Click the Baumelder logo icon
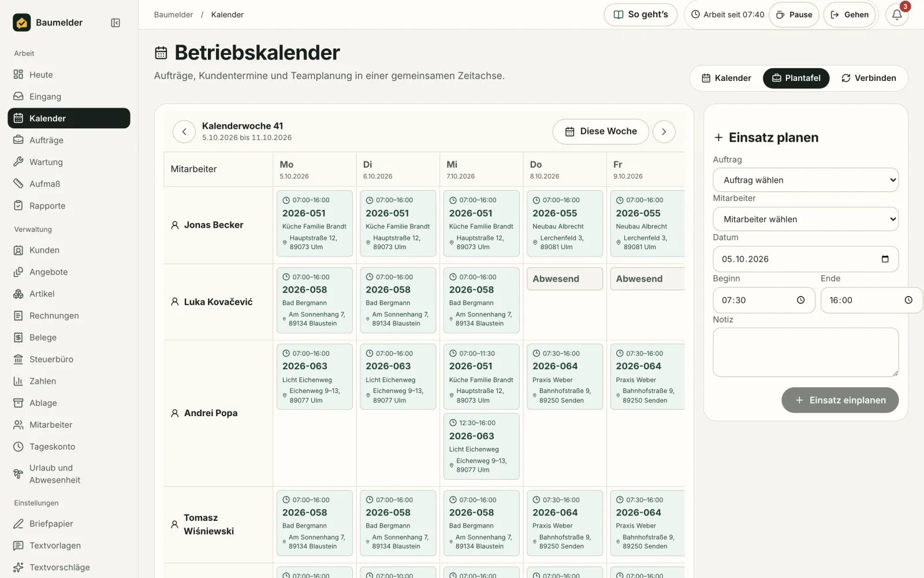Image resolution: width=924 pixels, height=578 pixels. pos(22,23)
